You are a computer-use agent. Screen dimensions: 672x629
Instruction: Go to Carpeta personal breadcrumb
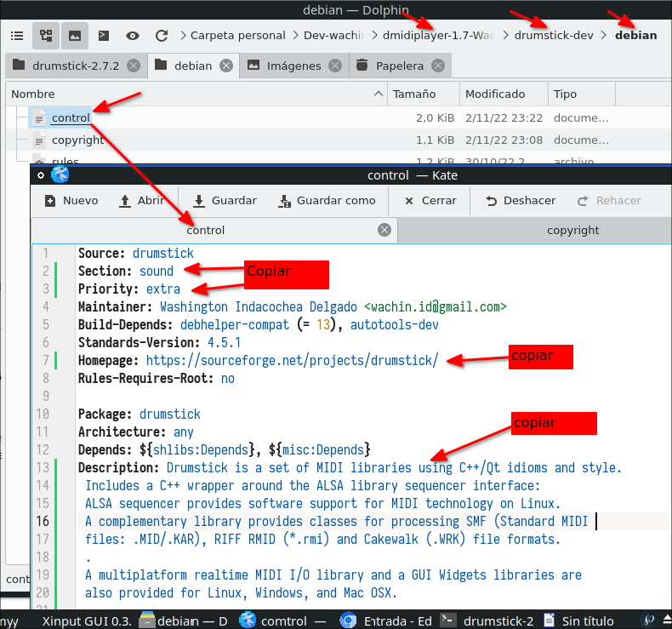[x=238, y=35]
